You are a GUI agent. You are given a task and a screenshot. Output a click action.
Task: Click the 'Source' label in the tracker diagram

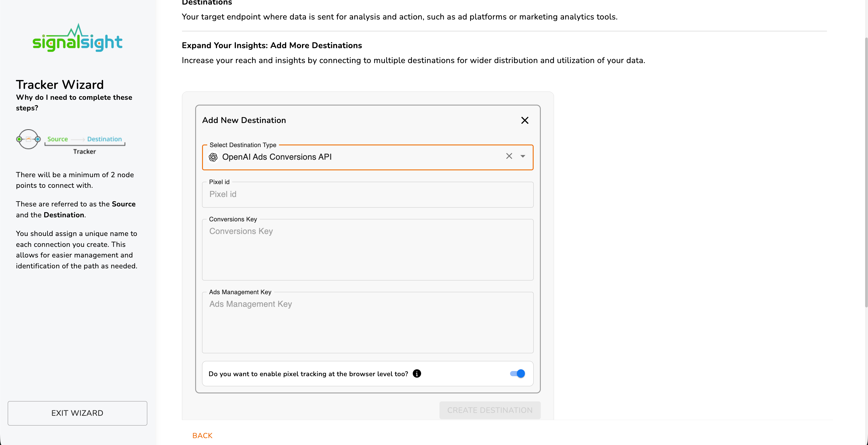(x=57, y=139)
